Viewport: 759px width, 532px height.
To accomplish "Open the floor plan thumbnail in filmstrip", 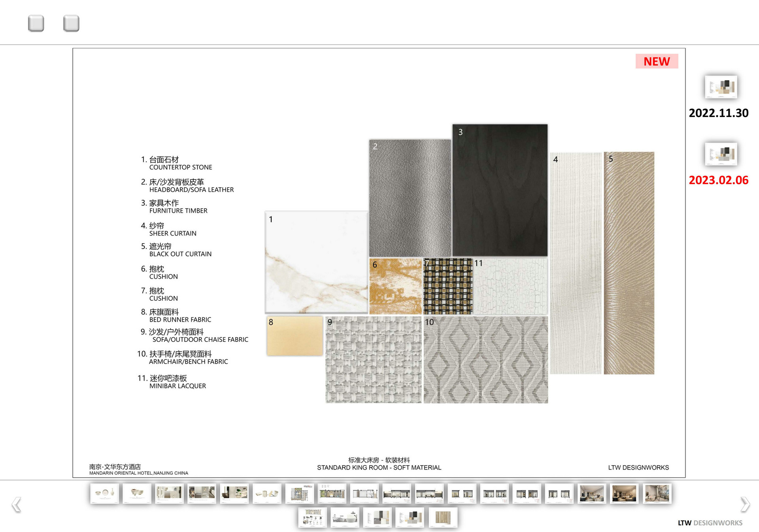I will click(300, 494).
